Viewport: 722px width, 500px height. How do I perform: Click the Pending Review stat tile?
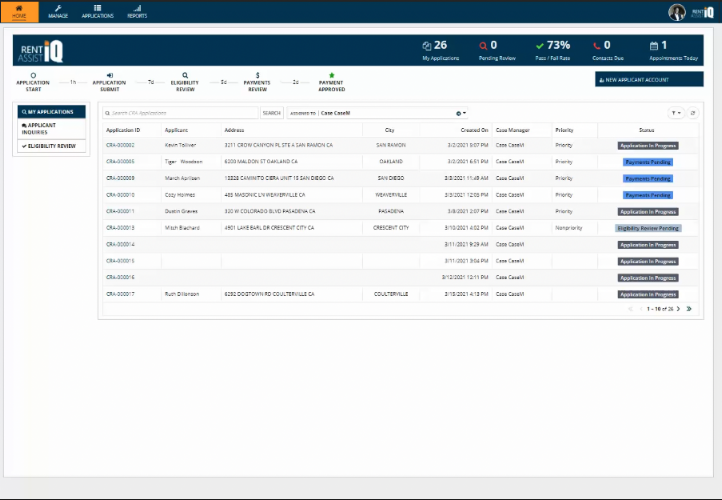pyautogui.click(x=488, y=50)
